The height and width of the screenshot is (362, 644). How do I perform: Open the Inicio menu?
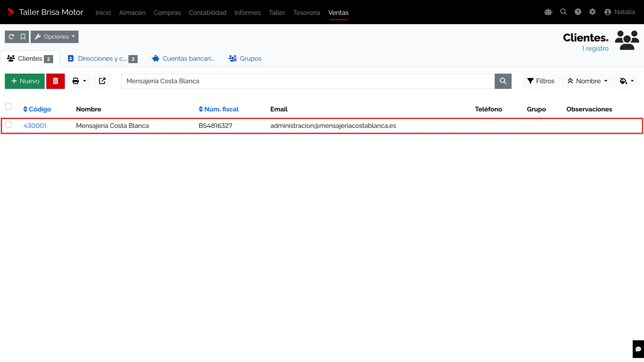click(x=103, y=12)
